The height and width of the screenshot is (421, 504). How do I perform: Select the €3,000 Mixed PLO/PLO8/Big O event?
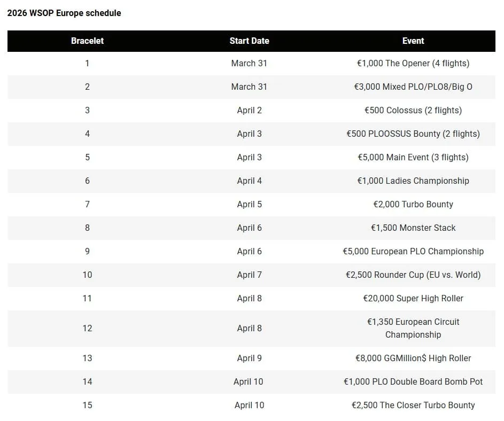413,87
